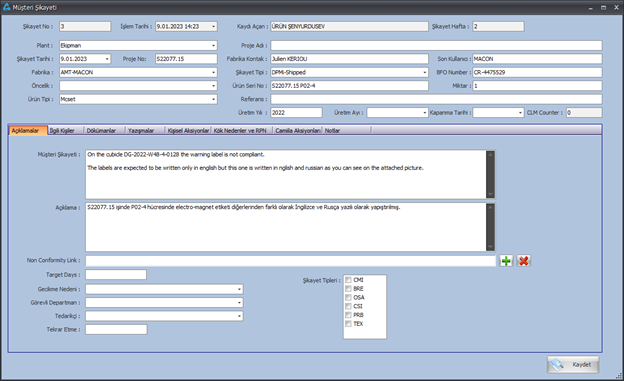This screenshot has width=624, height=381.
Task: Toggle the PRB checkbox
Action: 348,315
